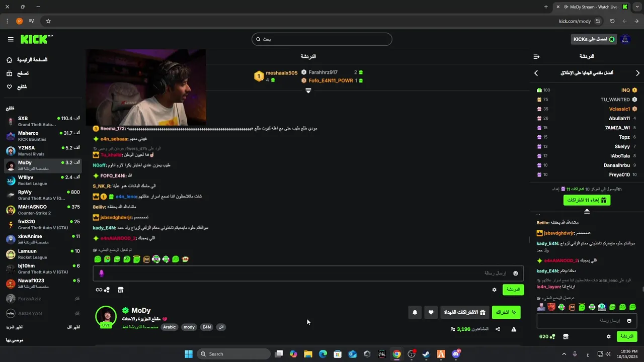Click the Get KICKs button

tap(594, 39)
